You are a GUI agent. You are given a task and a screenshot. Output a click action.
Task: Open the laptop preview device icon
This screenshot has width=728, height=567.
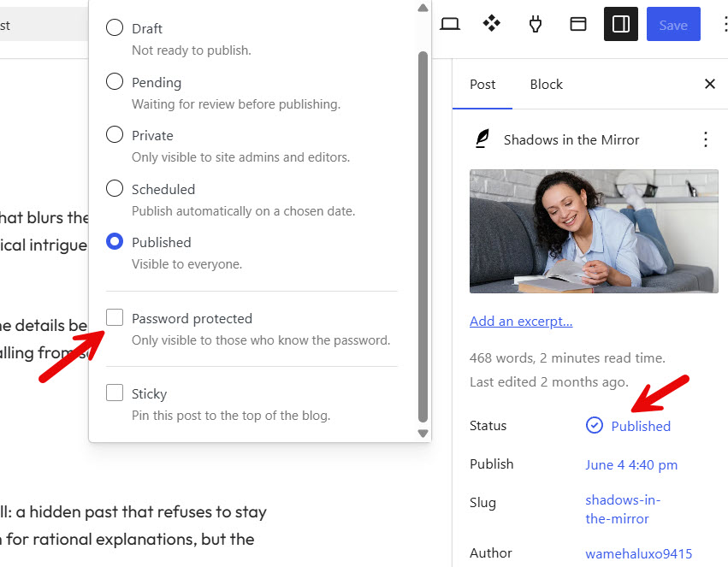449,24
